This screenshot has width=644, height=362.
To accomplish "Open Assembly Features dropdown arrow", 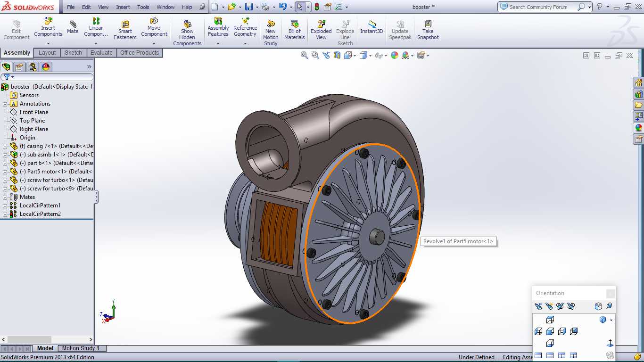I will coord(218,44).
